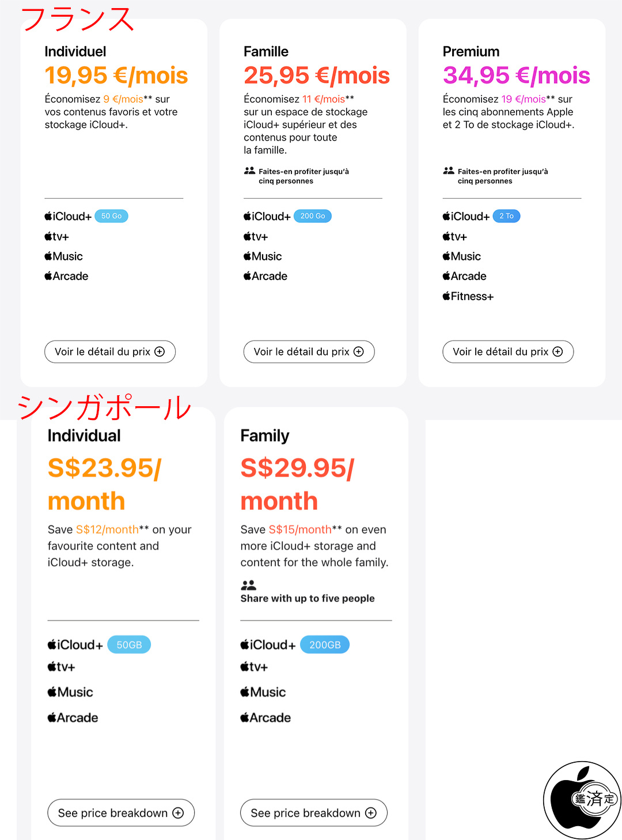
Task: Click the S$15/month savings link
Action: 300,529
